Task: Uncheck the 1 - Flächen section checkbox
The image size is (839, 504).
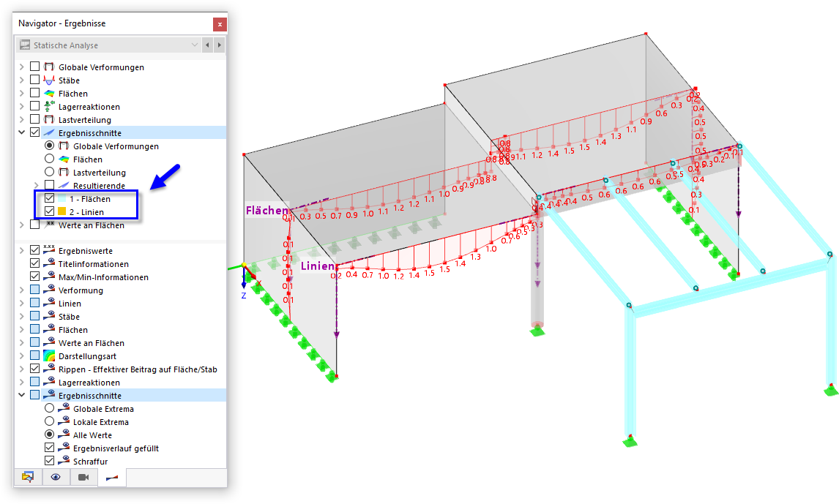Action: (49, 198)
